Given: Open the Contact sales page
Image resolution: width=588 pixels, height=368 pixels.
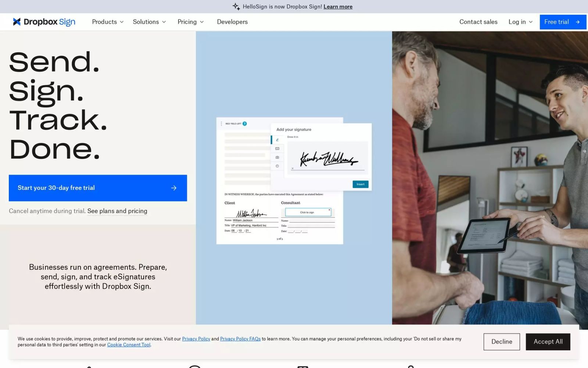Looking at the screenshot, I should 478,22.
